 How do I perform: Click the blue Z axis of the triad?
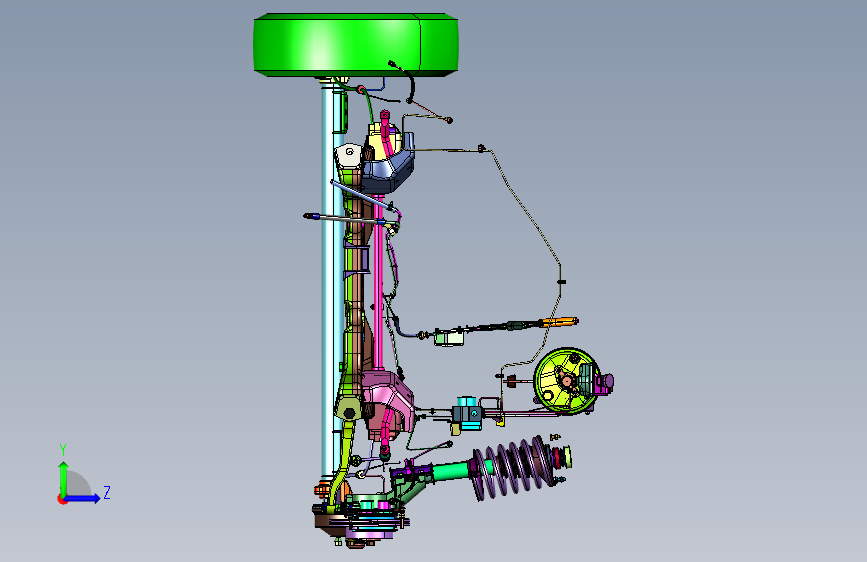tap(82, 498)
